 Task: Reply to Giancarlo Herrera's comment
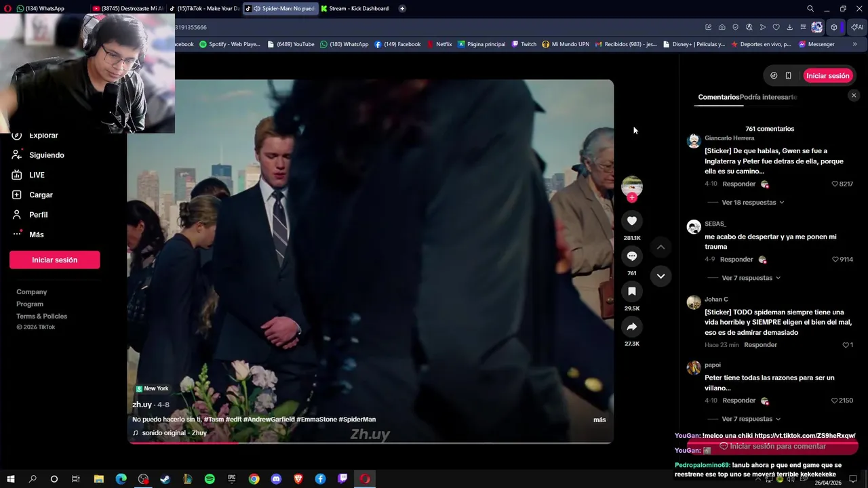point(738,184)
